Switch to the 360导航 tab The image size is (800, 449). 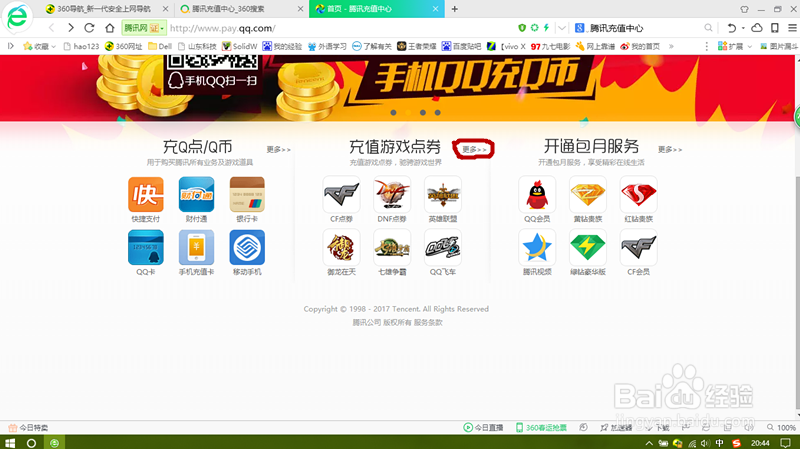pos(108,9)
